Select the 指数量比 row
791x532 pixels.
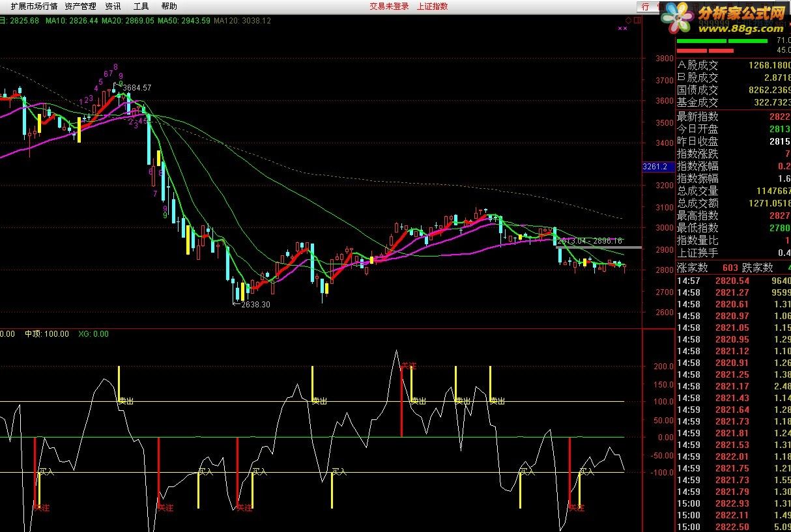[x=733, y=240]
